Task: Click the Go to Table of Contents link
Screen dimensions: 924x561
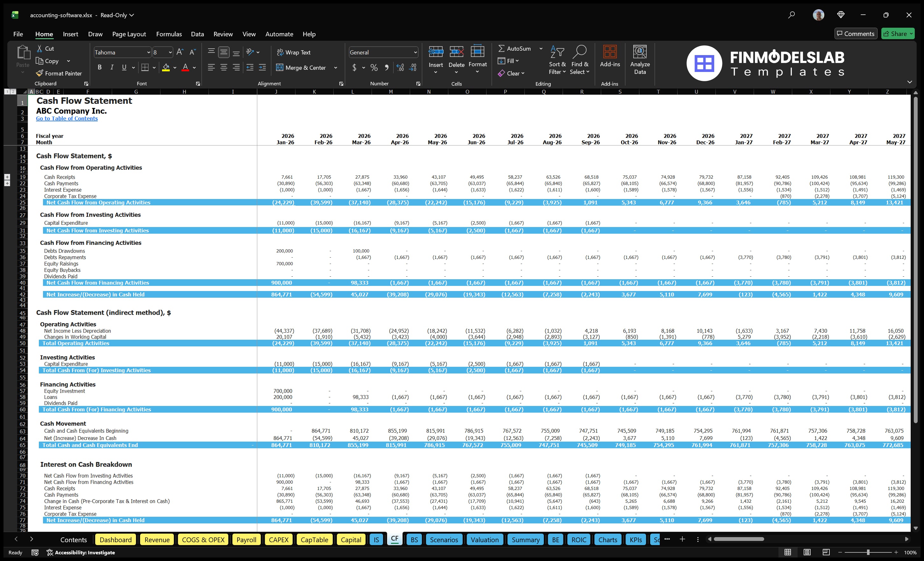Action: 67,118
